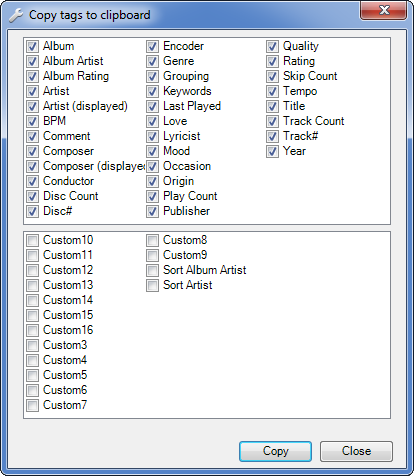
Task: Enable the Sort Album Artist checkbox
Action: pyautogui.click(x=152, y=270)
